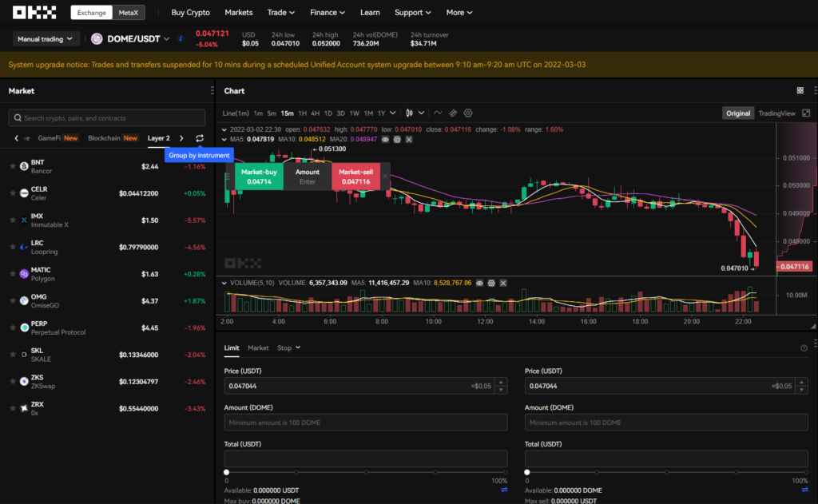Favorite BNT Bancor with its star

[13, 166]
